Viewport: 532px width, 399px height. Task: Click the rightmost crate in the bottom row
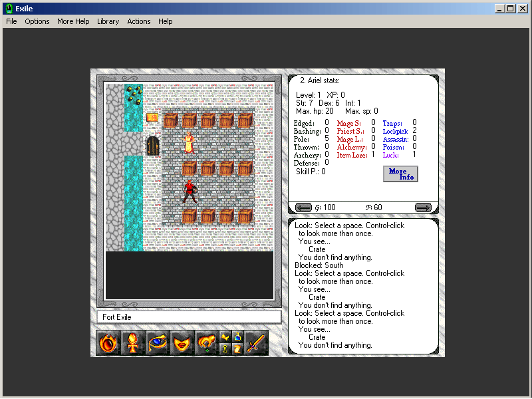point(245,216)
